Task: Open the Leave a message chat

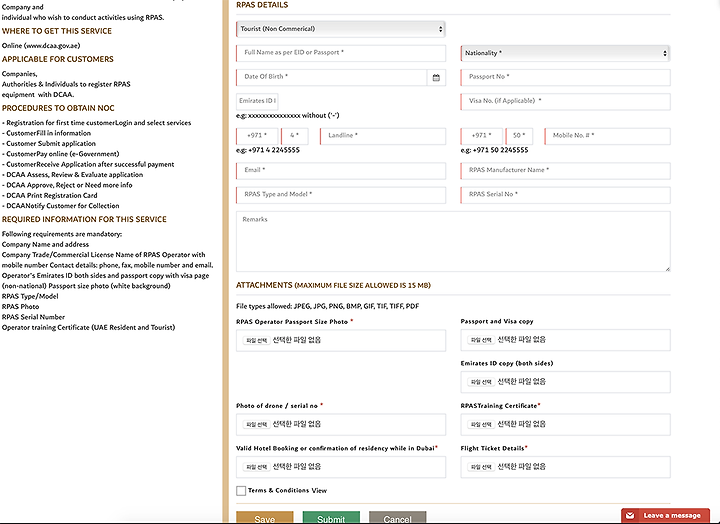Action: [665, 516]
